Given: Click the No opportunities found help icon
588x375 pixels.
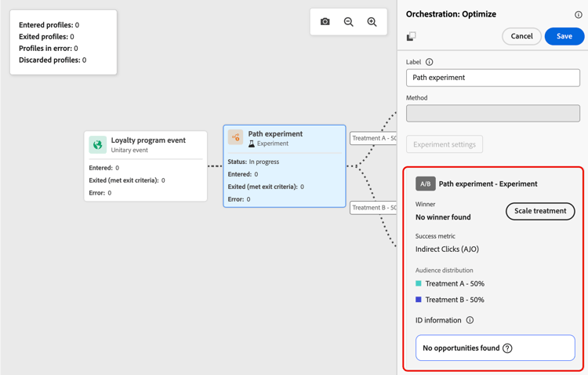Looking at the screenshot, I should pos(507,348).
